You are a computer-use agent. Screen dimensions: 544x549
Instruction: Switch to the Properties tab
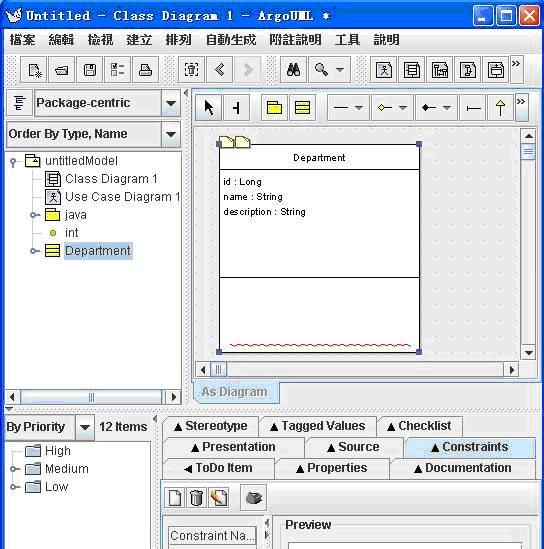point(332,468)
